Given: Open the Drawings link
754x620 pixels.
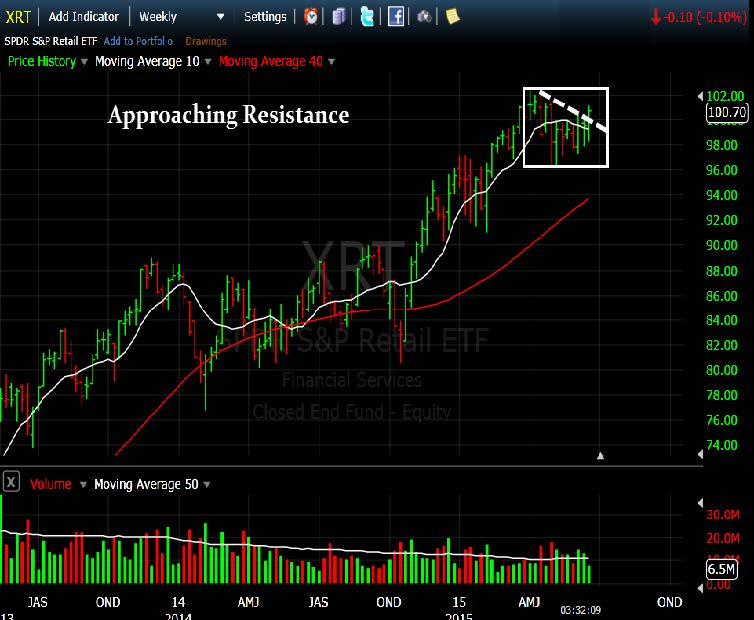Looking at the screenshot, I should [206, 41].
